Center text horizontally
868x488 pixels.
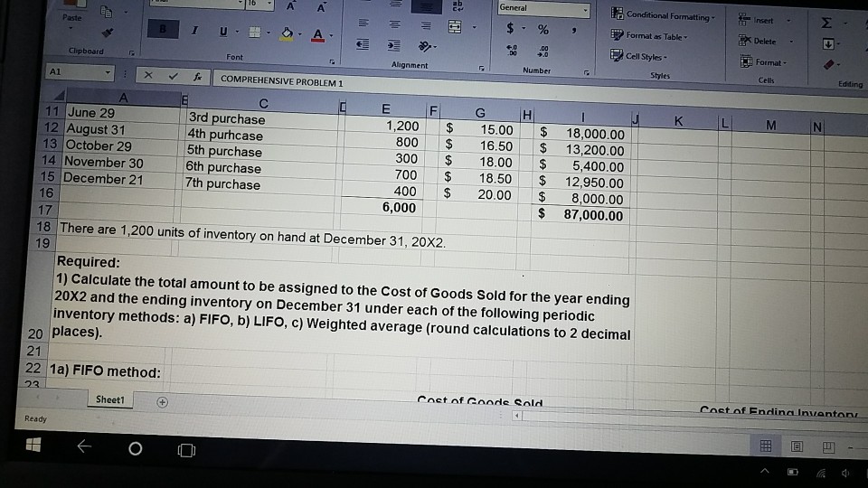[x=394, y=24]
